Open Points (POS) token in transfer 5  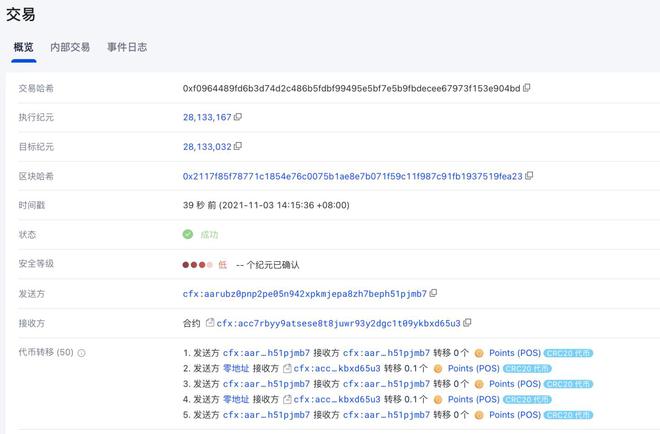pyautogui.click(x=515, y=415)
